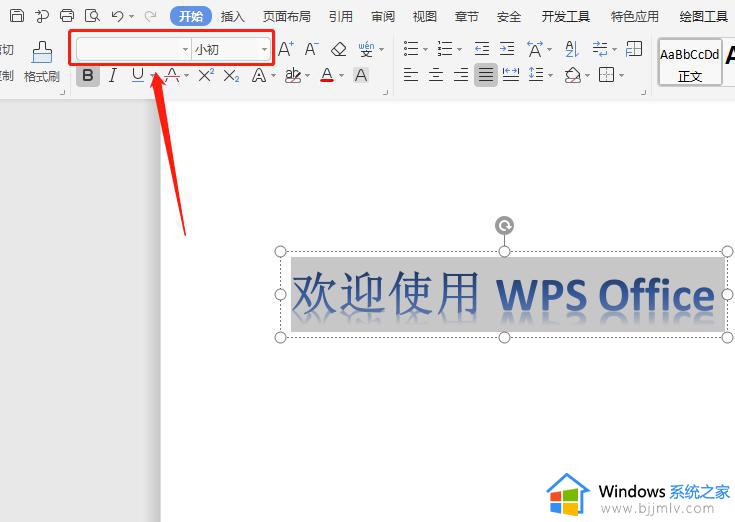Image resolution: width=735 pixels, height=522 pixels.
Task: Expand the strikethrough dropdown arrow
Action: pos(187,75)
